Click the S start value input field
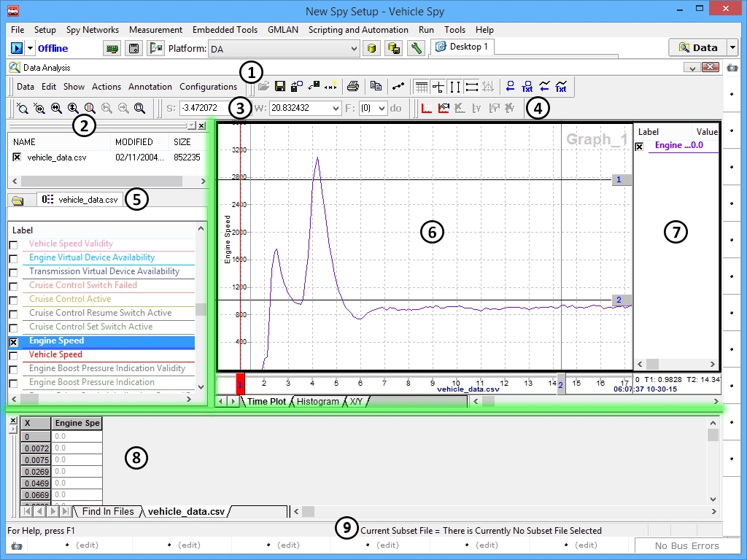The width and height of the screenshot is (747, 560). [199, 109]
